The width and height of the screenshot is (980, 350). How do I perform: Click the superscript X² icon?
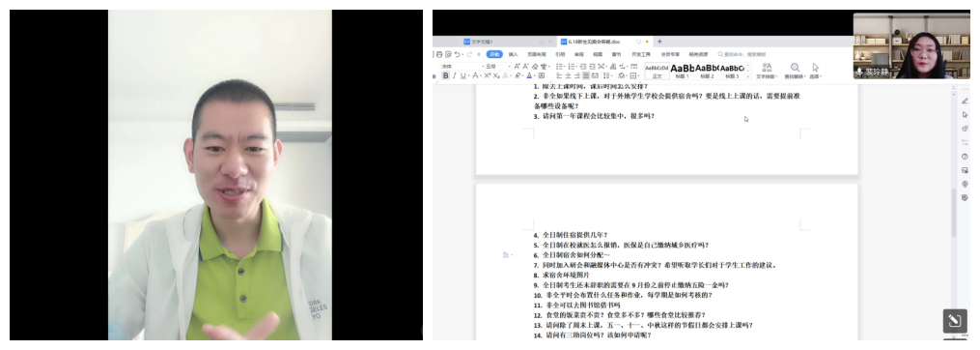(487, 75)
